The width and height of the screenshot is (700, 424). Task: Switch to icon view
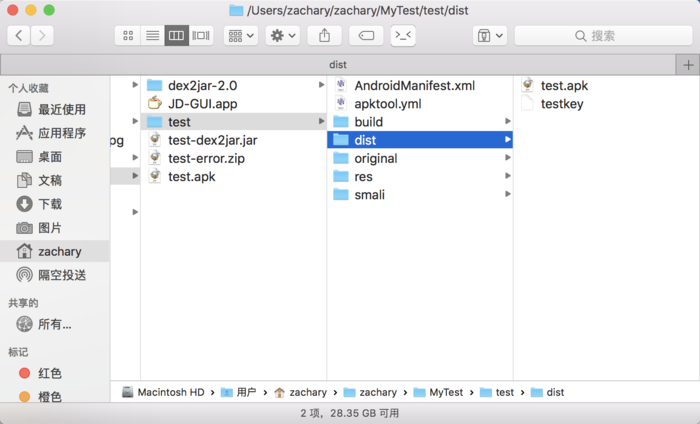coord(128,35)
